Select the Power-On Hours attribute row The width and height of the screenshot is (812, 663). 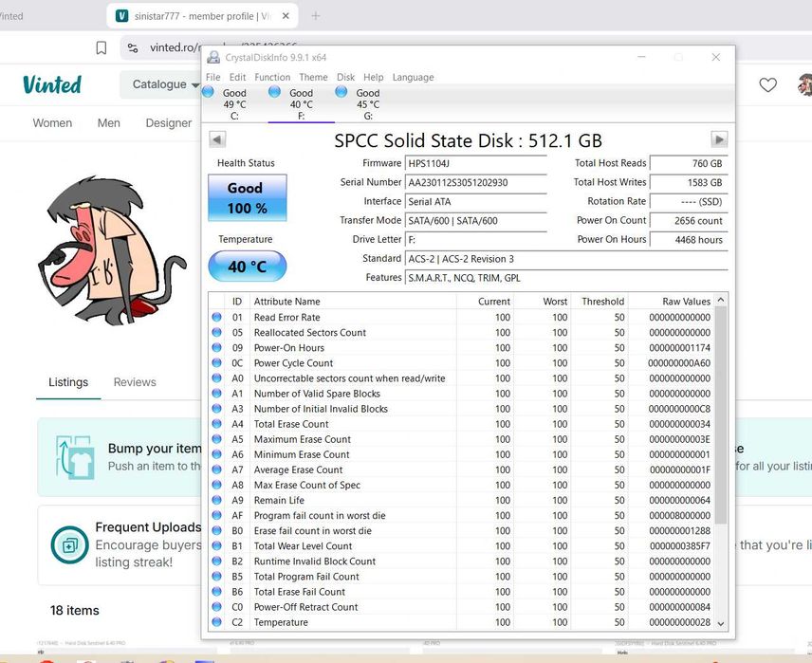461,347
